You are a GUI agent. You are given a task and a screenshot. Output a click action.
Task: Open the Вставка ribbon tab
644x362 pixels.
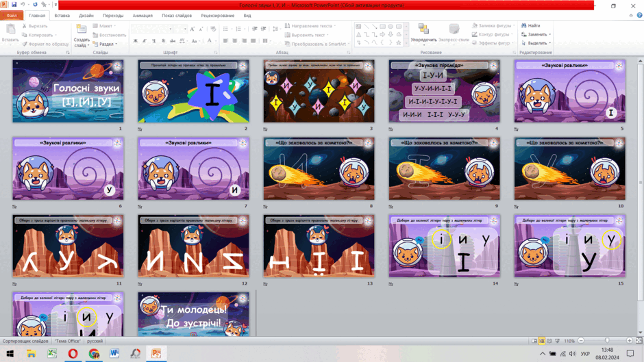(62, 16)
